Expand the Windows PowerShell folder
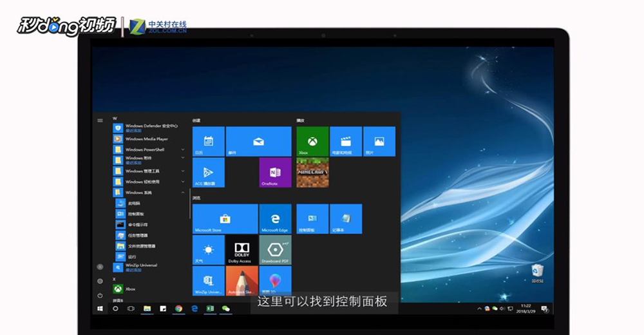 click(149, 149)
